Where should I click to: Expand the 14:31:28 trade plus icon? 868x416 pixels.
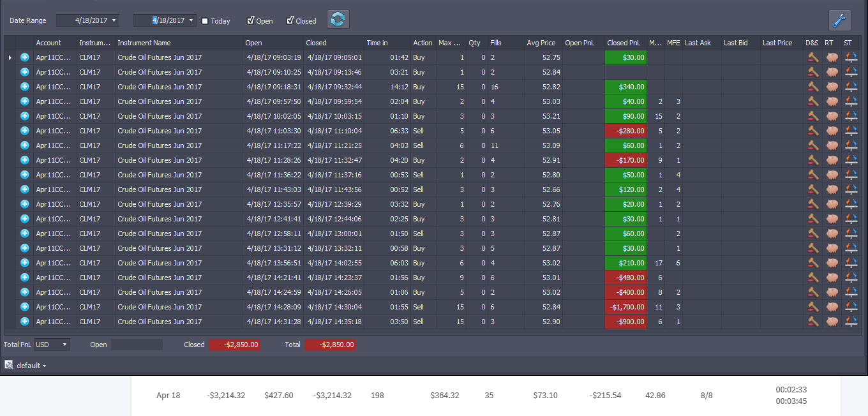tap(25, 322)
